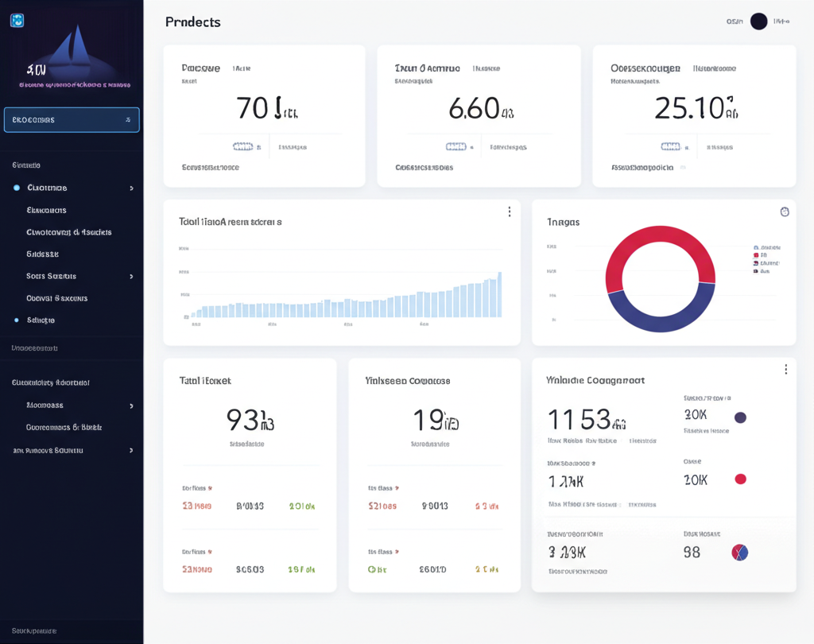Click the clock icon on the Images card
Screen dimensions: 814x644
click(785, 211)
